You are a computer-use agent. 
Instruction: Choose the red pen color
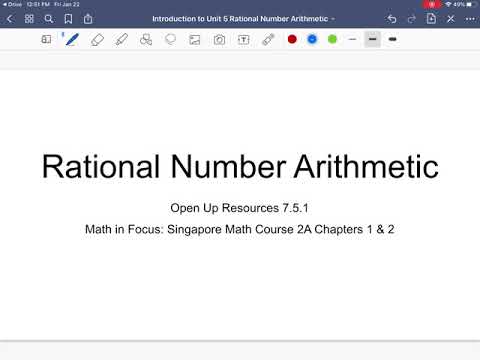tap(292, 39)
